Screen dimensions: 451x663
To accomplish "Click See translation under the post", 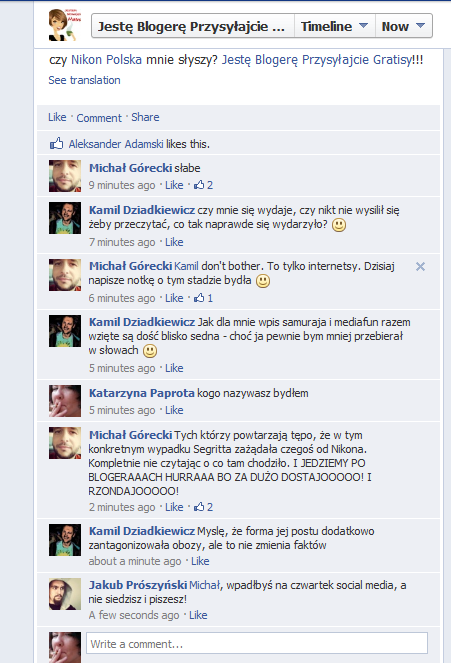I will point(84,80).
